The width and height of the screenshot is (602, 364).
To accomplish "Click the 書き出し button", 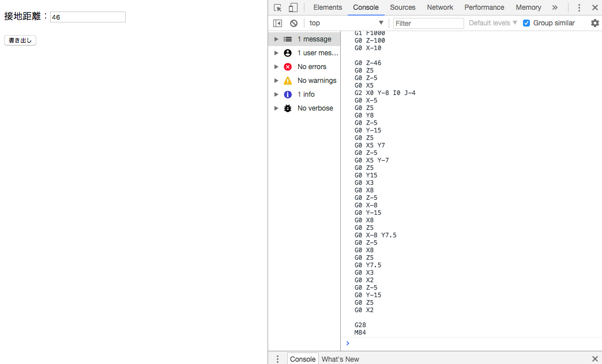I will (20, 40).
